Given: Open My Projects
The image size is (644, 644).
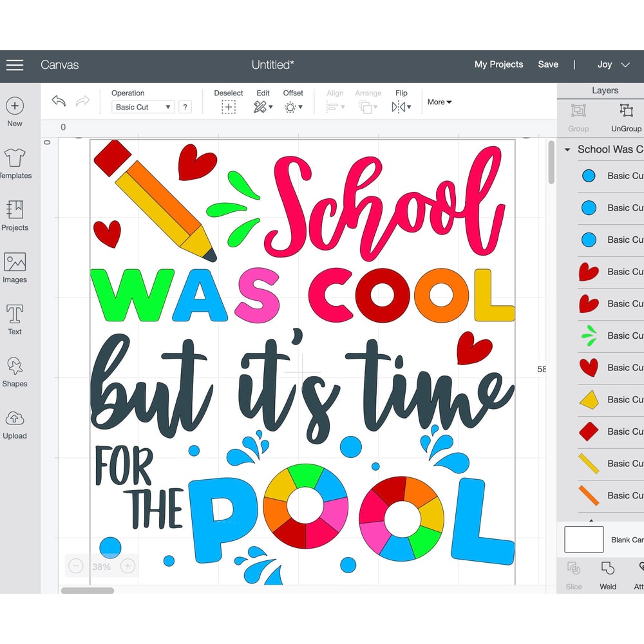Looking at the screenshot, I should [498, 64].
